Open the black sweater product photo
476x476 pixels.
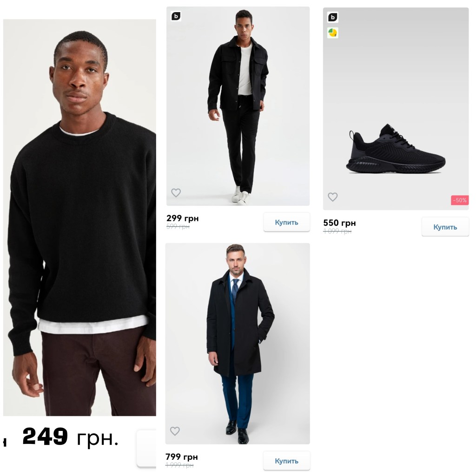click(79, 218)
